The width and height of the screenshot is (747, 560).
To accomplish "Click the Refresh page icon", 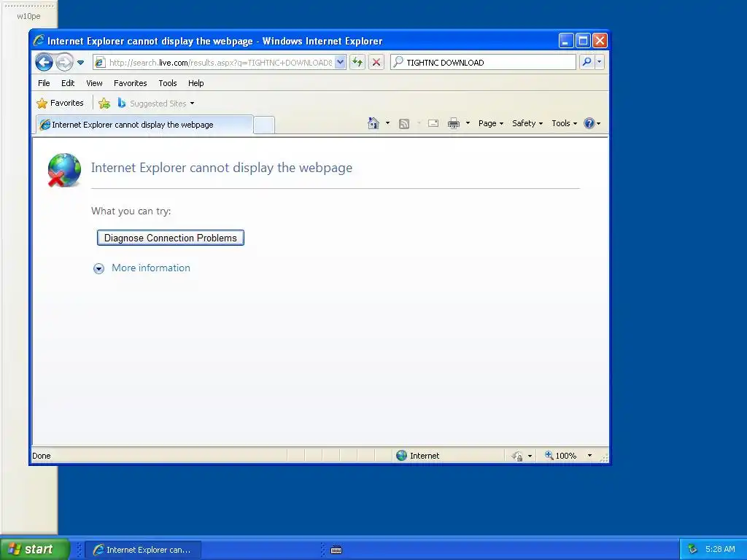I will pyautogui.click(x=357, y=62).
